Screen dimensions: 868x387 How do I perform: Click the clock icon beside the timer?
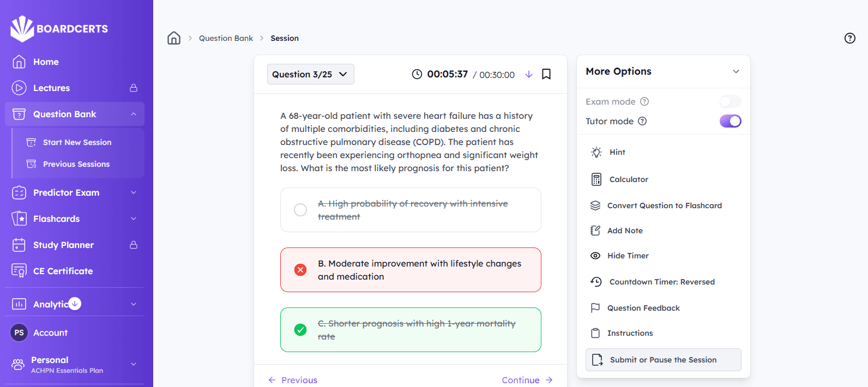[x=417, y=74]
